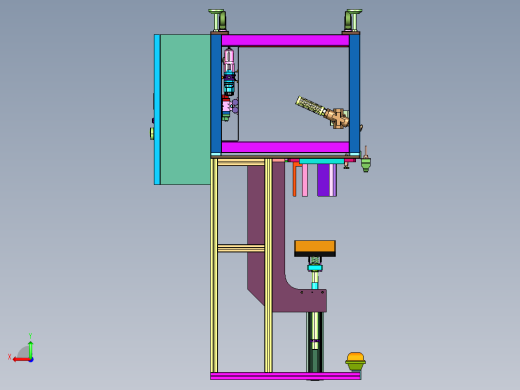The image size is (520, 390).
Task: Select the leftmost yellow aluminum profile post
Action: (x=214, y=266)
